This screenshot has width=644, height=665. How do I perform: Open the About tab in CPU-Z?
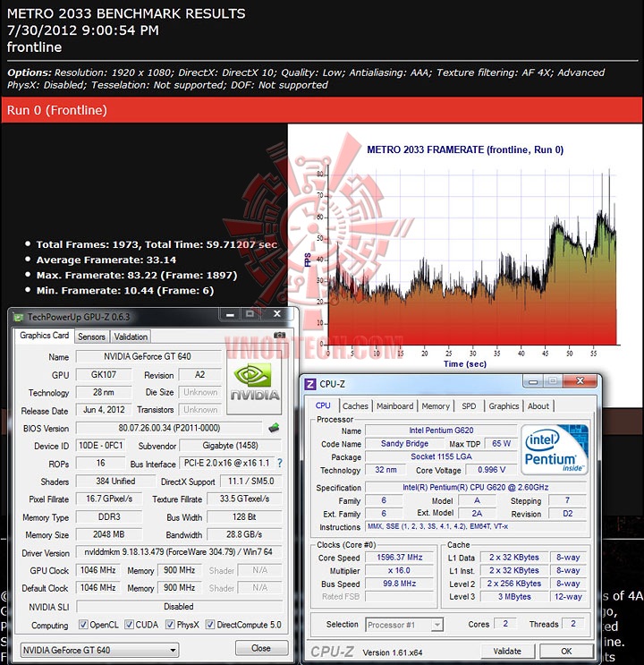point(538,405)
